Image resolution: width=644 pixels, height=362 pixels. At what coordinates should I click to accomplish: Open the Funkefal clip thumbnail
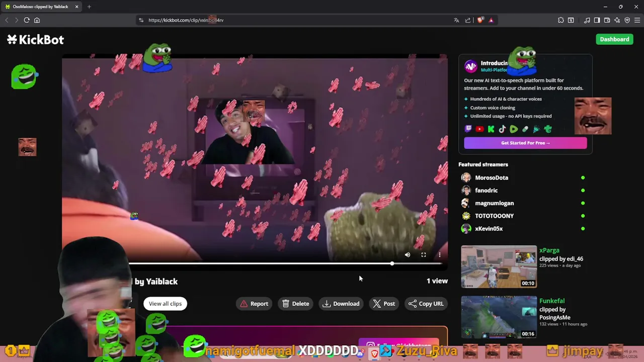[x=499, y=317]
